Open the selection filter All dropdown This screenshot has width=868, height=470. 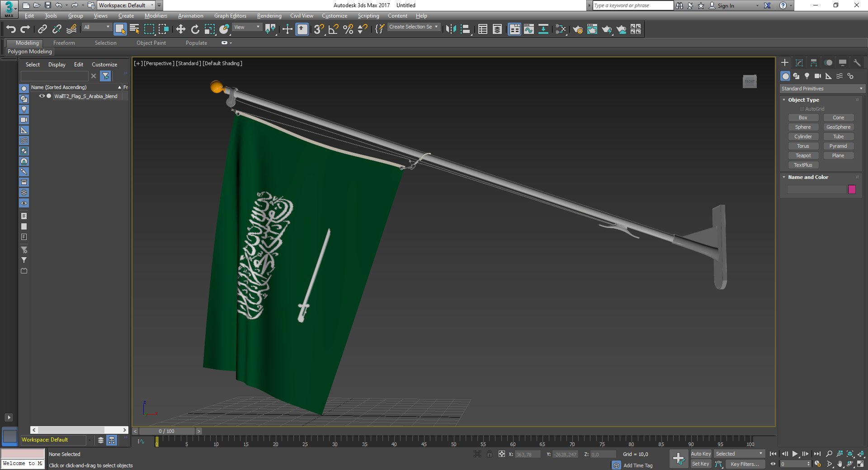(x=97, y=27)
